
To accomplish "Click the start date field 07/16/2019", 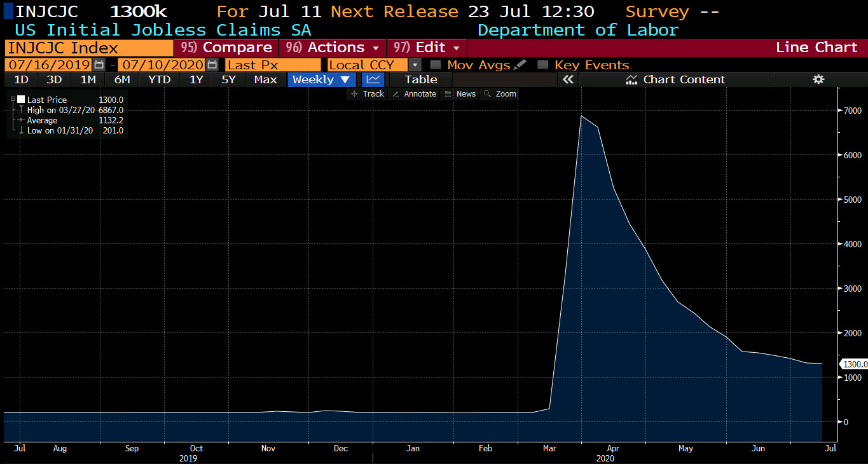I will pyautogui.click(x=48, y=65).
